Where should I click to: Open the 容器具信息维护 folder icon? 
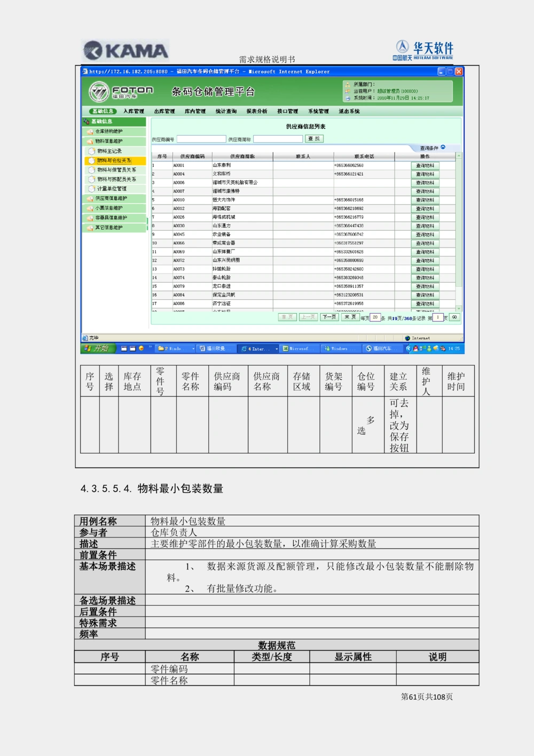90,217
